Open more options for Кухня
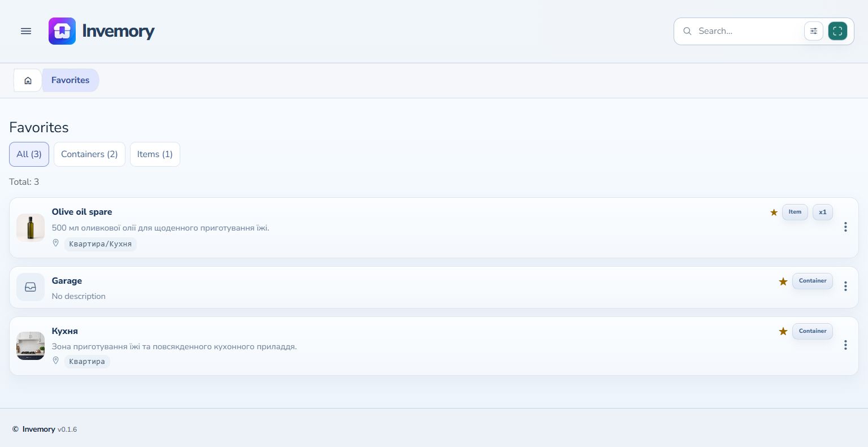The height and width of the screenshot is (447, 868). 845,345
